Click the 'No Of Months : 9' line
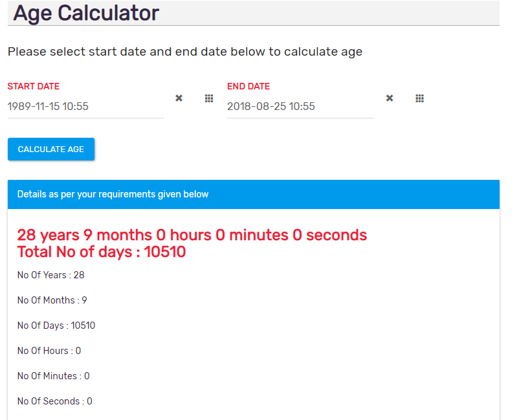Image resolution: width=519 pixels, height=420 pixels. [52, 300]
